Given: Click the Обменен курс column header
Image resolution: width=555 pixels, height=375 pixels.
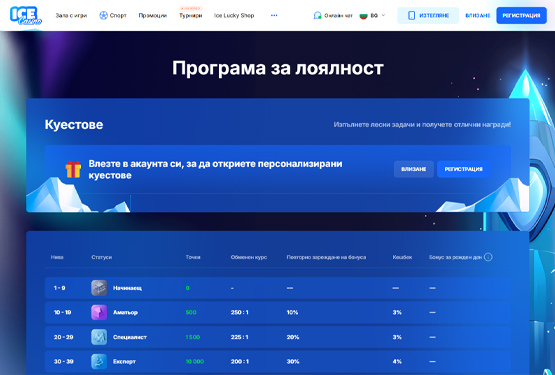Looking at the screenshot, I should [x=249, y=257].
